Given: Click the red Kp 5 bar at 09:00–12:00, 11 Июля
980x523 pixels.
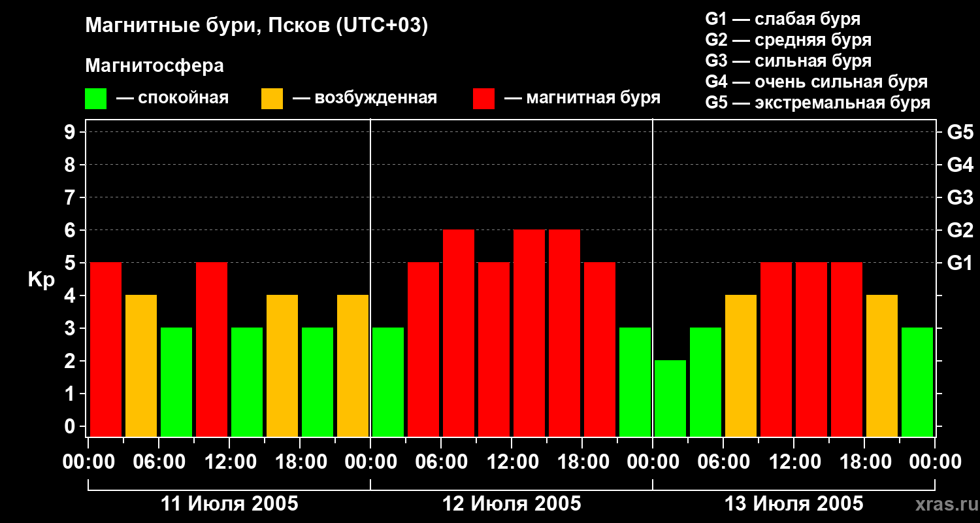Looking at the screenshot, I should 212,349.
